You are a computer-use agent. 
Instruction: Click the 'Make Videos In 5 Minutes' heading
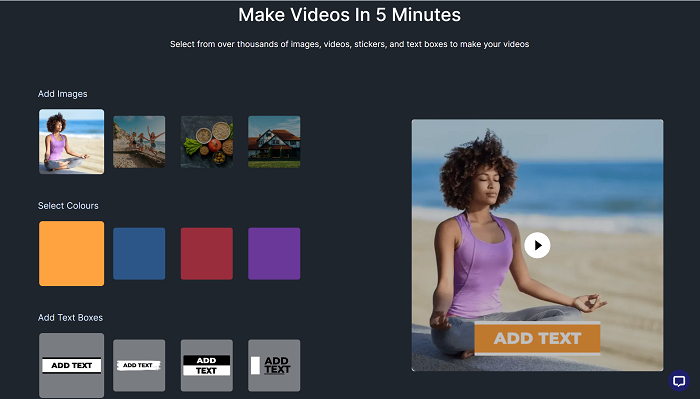coord(350,15)
